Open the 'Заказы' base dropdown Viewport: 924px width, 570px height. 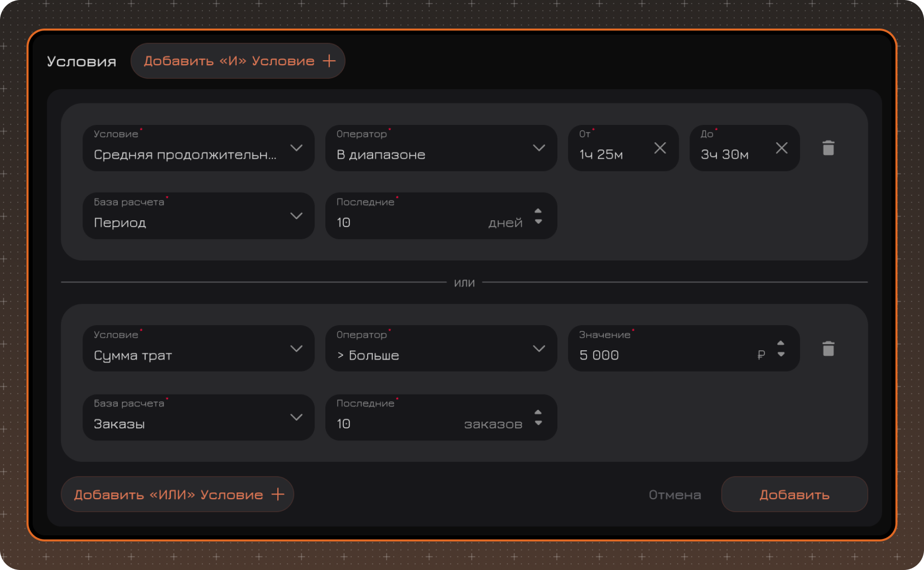pyautogui.click(x=198, y=417)
